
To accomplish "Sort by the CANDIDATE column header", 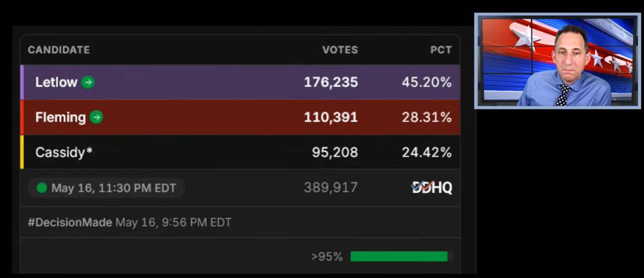I will [59, 50].
